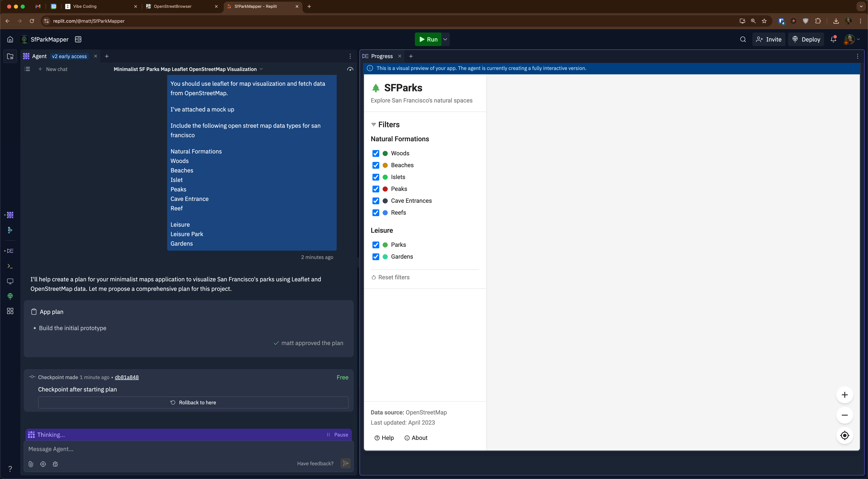This screenshot has height=479, width=868.
Task: Open checkpoint db81a848 link
Action: (x=127, y=377)
